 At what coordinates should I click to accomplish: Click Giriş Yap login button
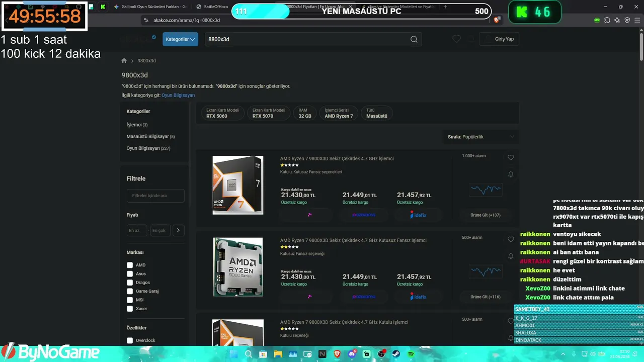click(x=499, y=39)
